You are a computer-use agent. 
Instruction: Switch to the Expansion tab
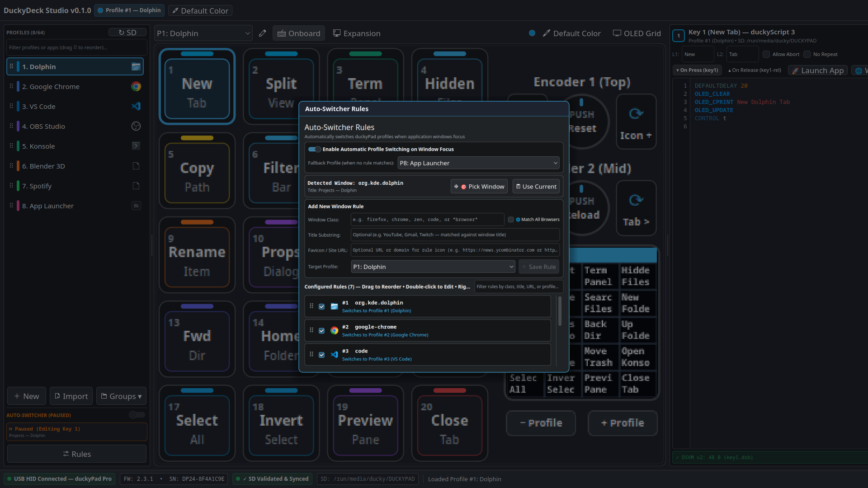tap(357, 33)
